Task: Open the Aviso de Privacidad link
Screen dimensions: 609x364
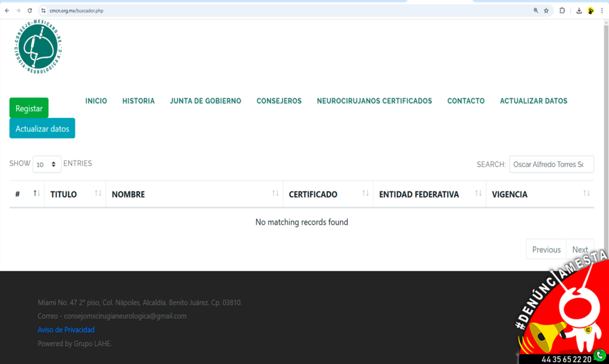Action: [x=66, y=330]
